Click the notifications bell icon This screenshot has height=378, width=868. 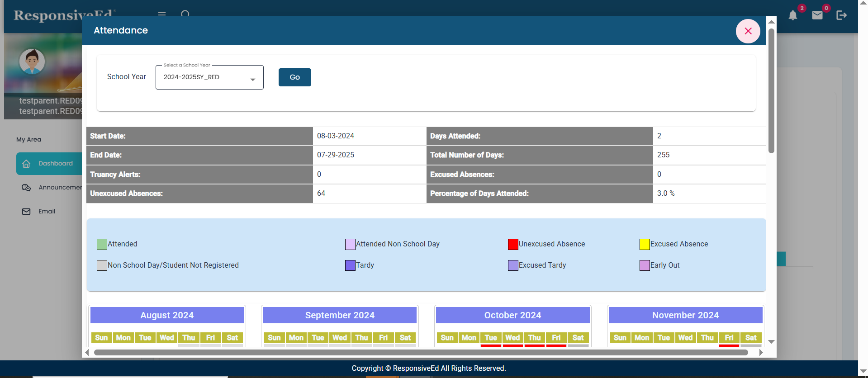[x=792, y=15]
